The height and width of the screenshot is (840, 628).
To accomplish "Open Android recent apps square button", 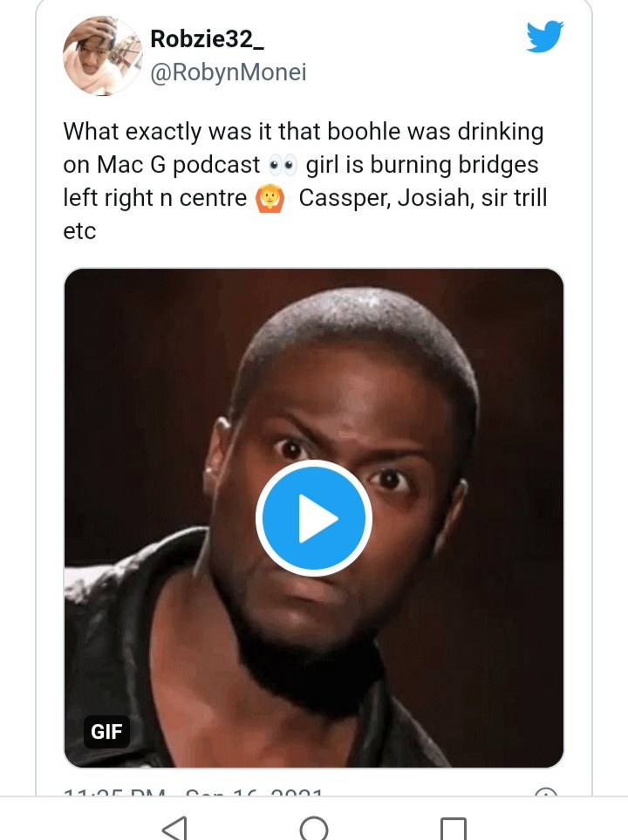I will 454,829.
